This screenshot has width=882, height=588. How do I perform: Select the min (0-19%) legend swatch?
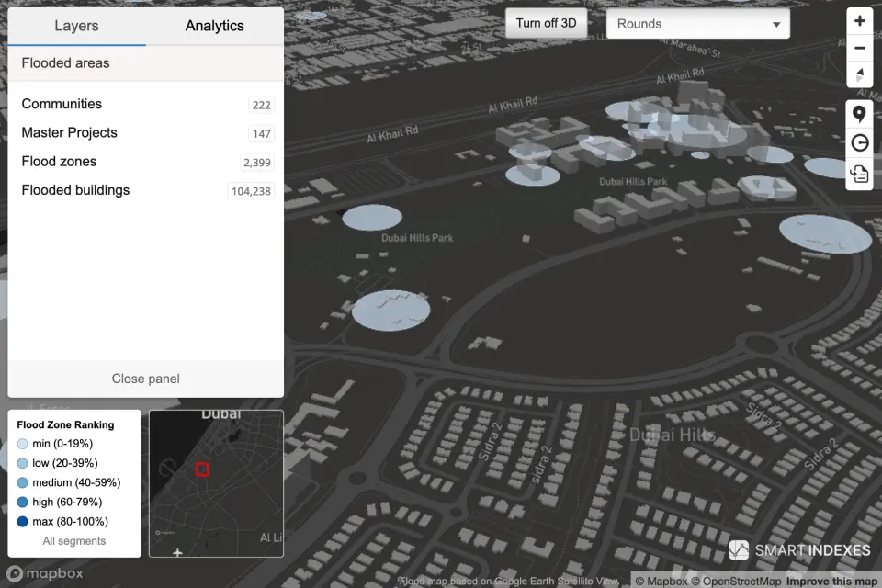pyautogui.click(x=22, y=444)
